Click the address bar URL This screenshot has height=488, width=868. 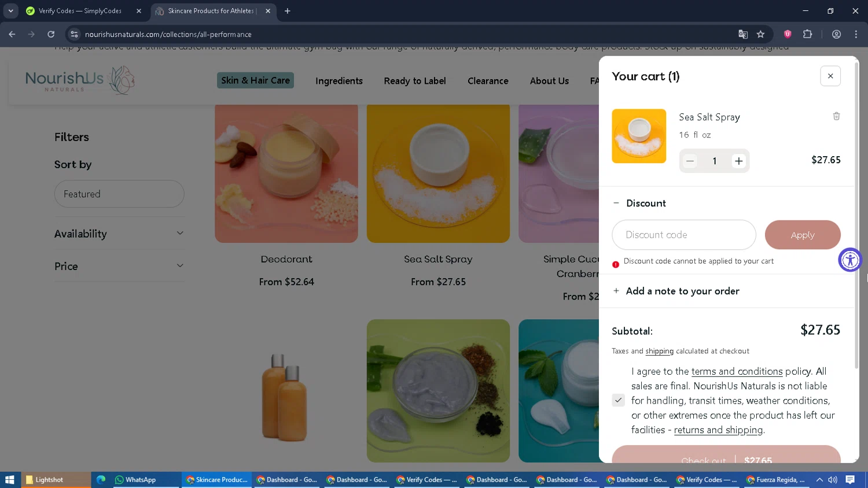(168, 34)
